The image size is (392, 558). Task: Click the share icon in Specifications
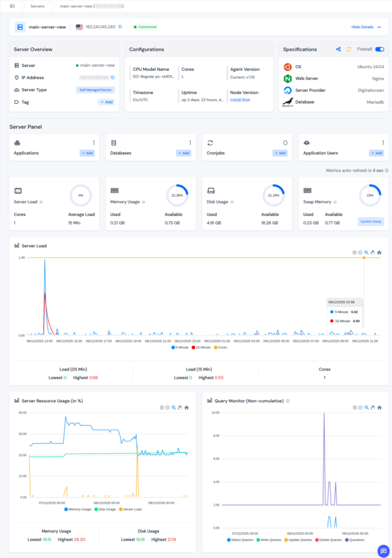339,49
